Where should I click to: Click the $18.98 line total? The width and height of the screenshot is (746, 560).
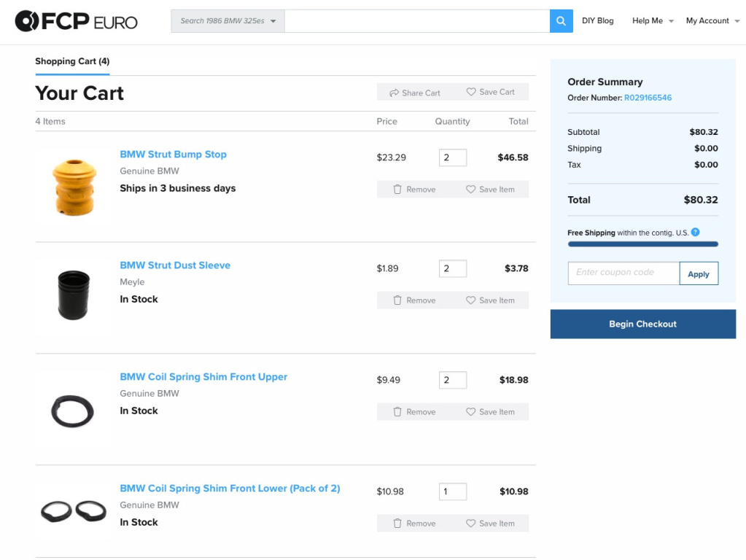[514, 380]
